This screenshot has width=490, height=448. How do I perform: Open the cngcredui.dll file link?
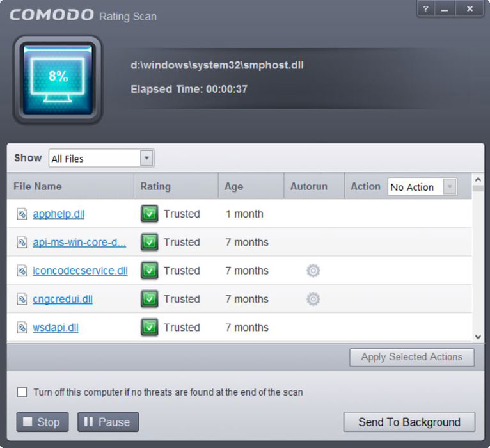[63, 299]
